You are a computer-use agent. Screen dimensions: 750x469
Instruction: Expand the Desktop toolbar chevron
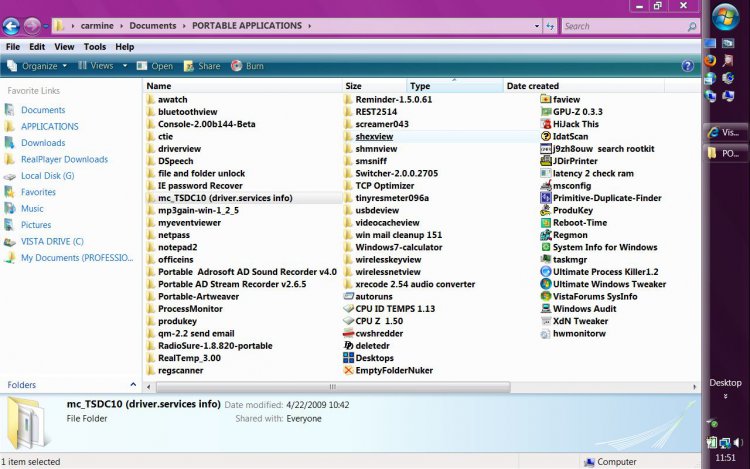coord(725,396)
